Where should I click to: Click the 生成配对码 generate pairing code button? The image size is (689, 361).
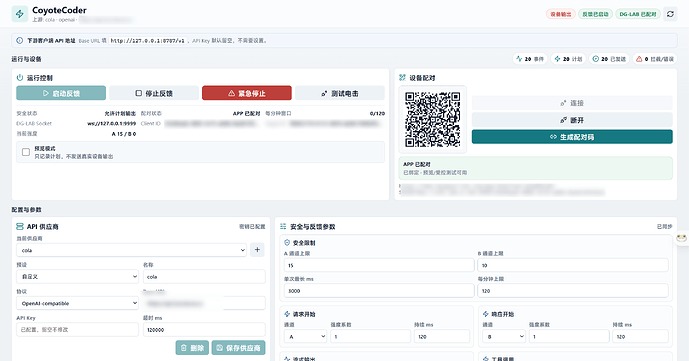click(x=572, y=137)
